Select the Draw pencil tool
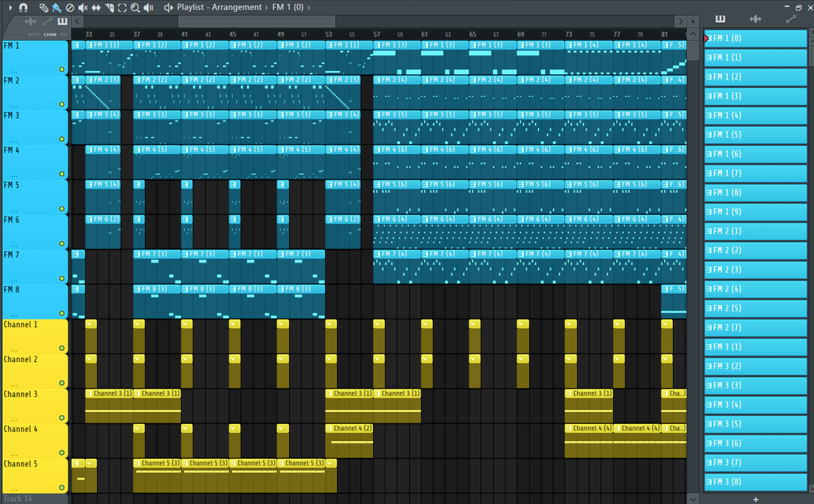Viewport: 814px width, 504px height. pos(43,7)
